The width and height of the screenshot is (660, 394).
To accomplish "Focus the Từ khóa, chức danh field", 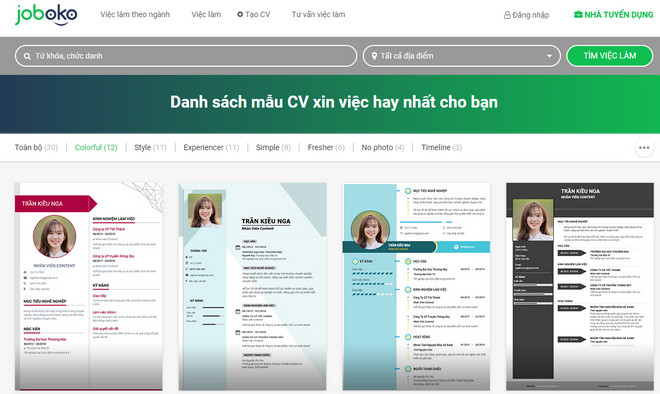I will [x=186, y=56].
